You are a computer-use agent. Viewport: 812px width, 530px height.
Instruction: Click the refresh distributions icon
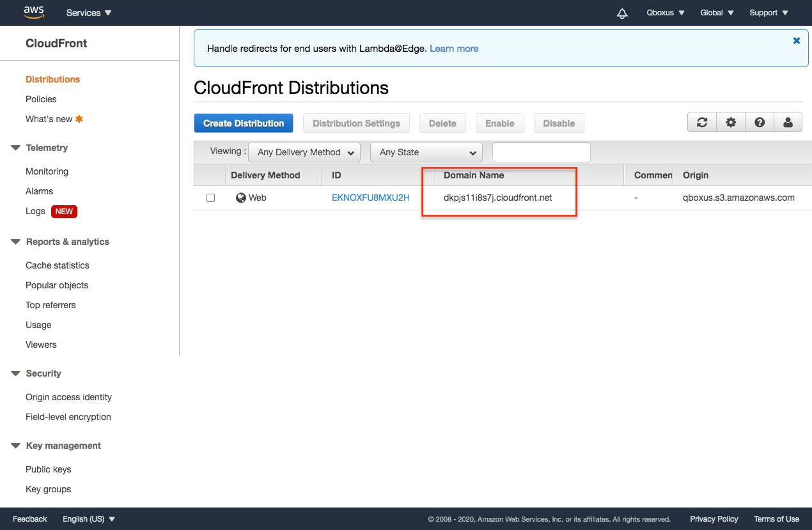coord(702,123)
